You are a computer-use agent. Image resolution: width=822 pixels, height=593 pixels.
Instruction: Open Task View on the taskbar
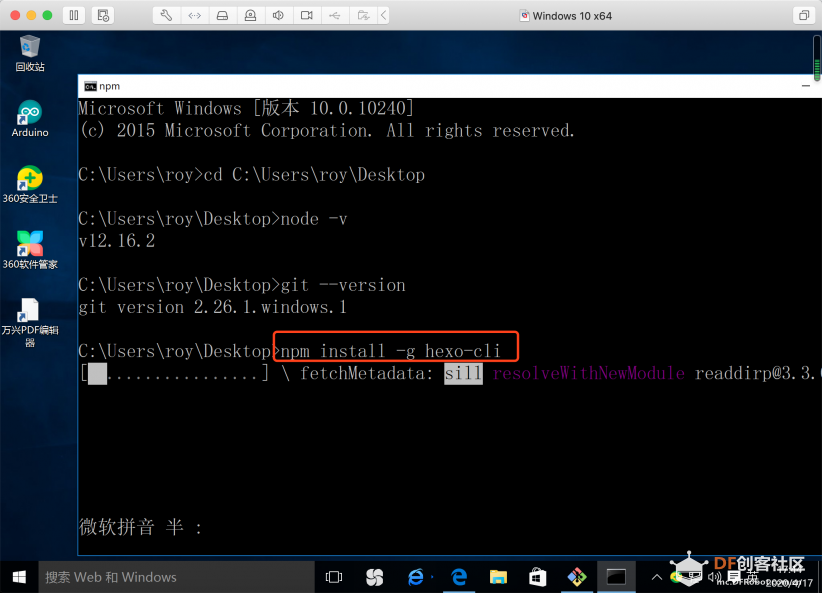[x=334, y=577]
